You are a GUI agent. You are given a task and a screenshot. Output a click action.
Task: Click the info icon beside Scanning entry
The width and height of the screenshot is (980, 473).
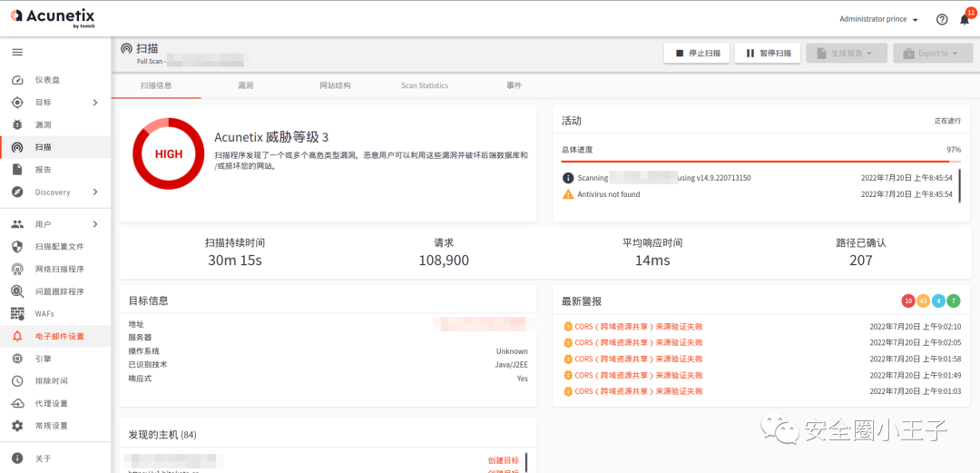tap(568, 178)
